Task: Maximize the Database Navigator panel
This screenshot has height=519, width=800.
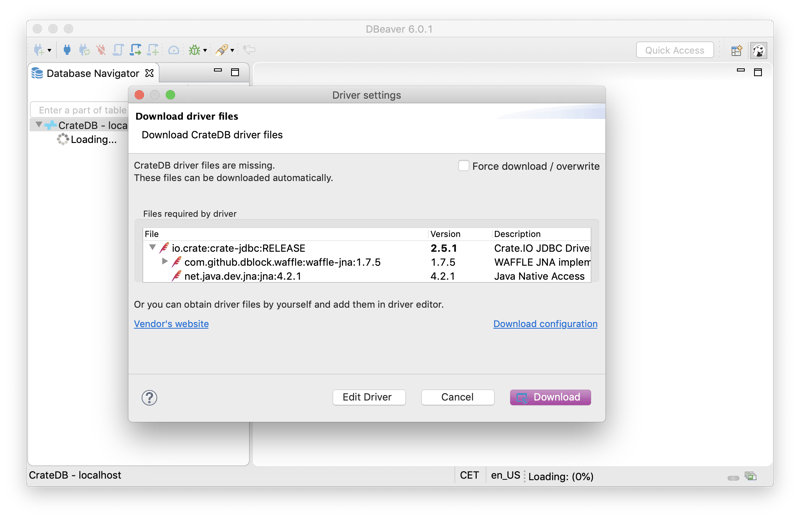Action: 235,72
